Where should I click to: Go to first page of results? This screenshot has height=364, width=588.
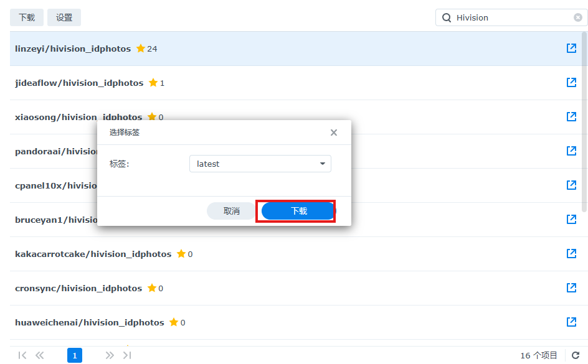point(22,355)
